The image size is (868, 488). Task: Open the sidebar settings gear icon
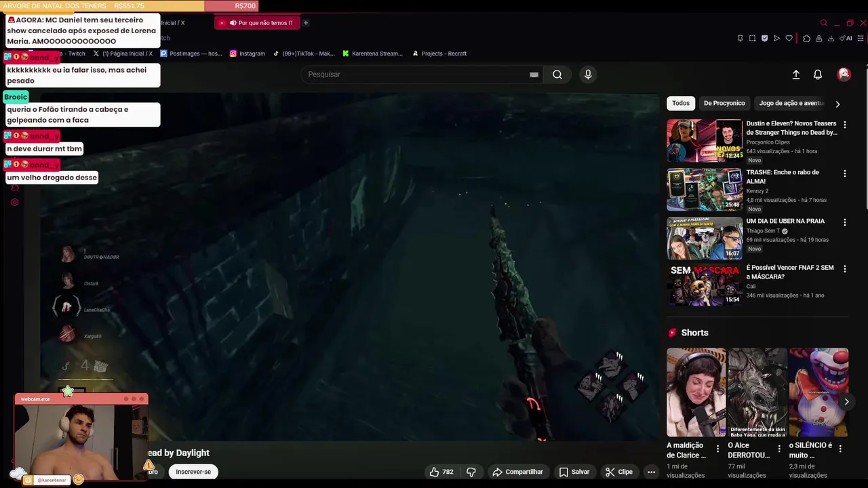click(14, 202)
